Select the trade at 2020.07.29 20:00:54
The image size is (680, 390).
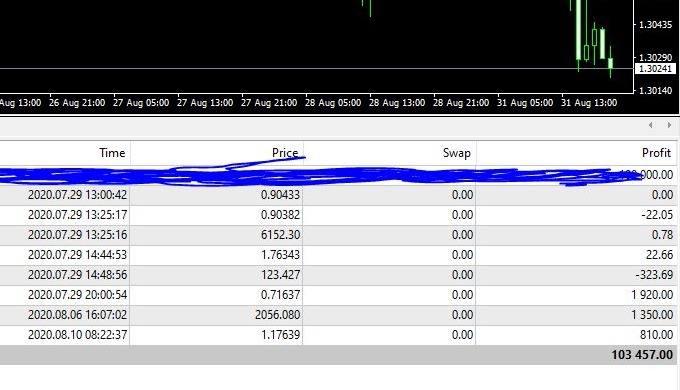click(338, 295)
